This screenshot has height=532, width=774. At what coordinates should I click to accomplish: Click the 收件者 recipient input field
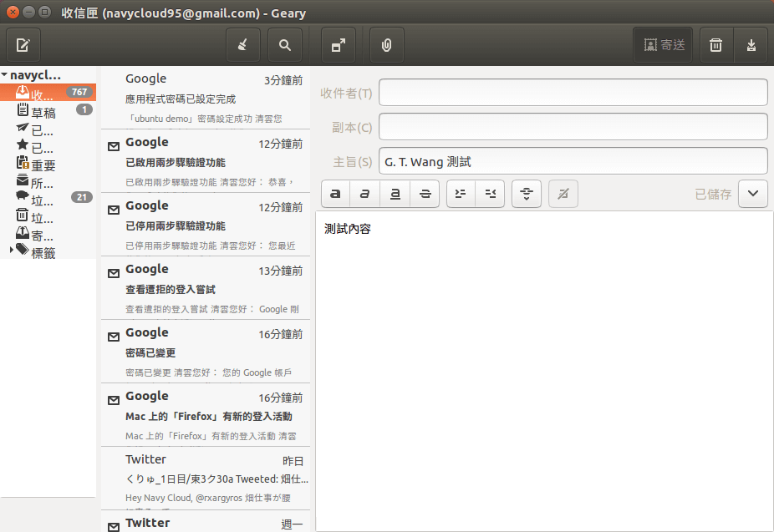[573, 93]
